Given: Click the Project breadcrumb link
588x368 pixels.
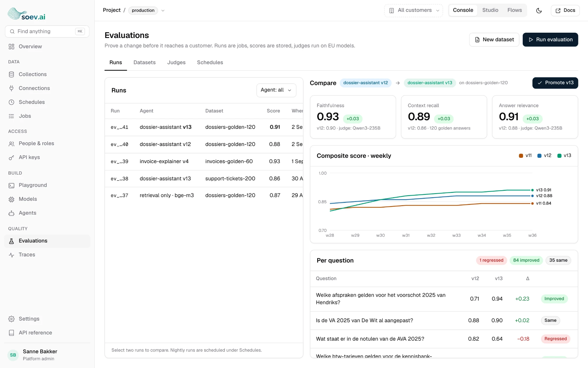Looking at the screenshot, I should pos(112,10).
